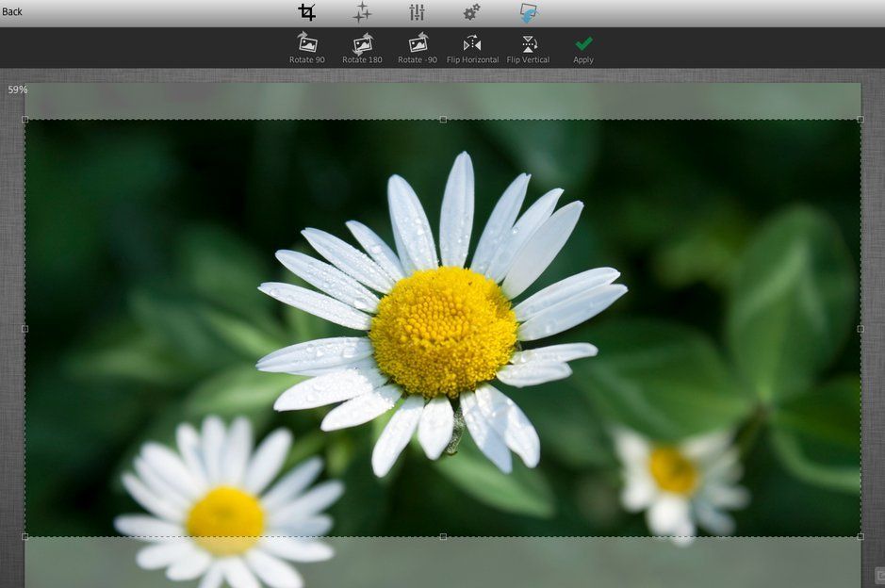Flip the image horizontally

(472, 50)
